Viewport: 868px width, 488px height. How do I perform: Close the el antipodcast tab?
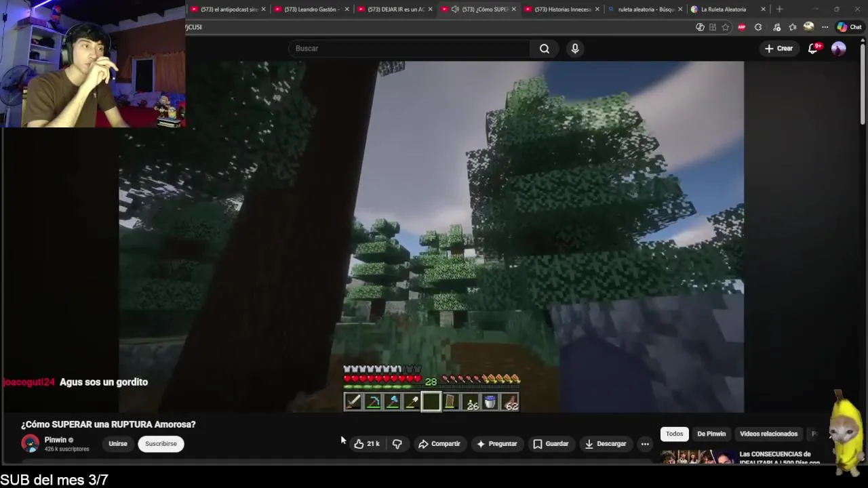[263, 9]
